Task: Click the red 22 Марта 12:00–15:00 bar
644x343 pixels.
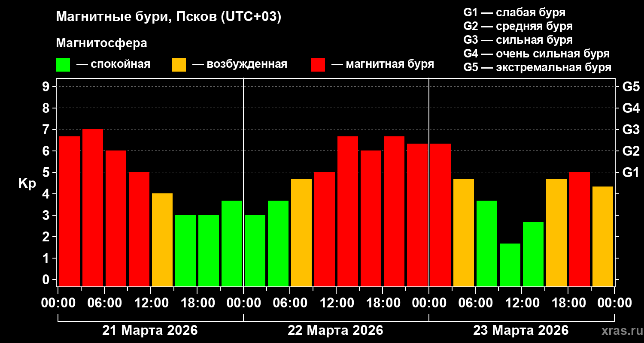Action: pyautogui.click(x=348, y=211)
